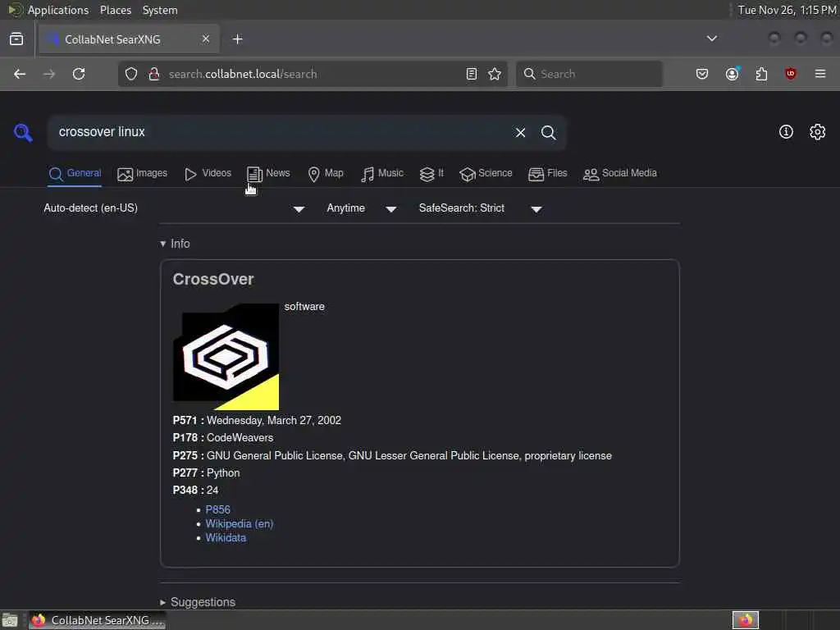Open the tracking protection shield icon
This screenshot has height=630, width=840.
pos(131,74)
